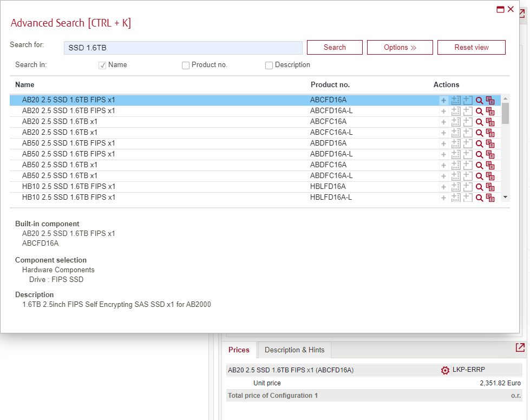The width and height of the screenshot is (530, 420).
Task: Sort results by Name column header
Action: 25,84
